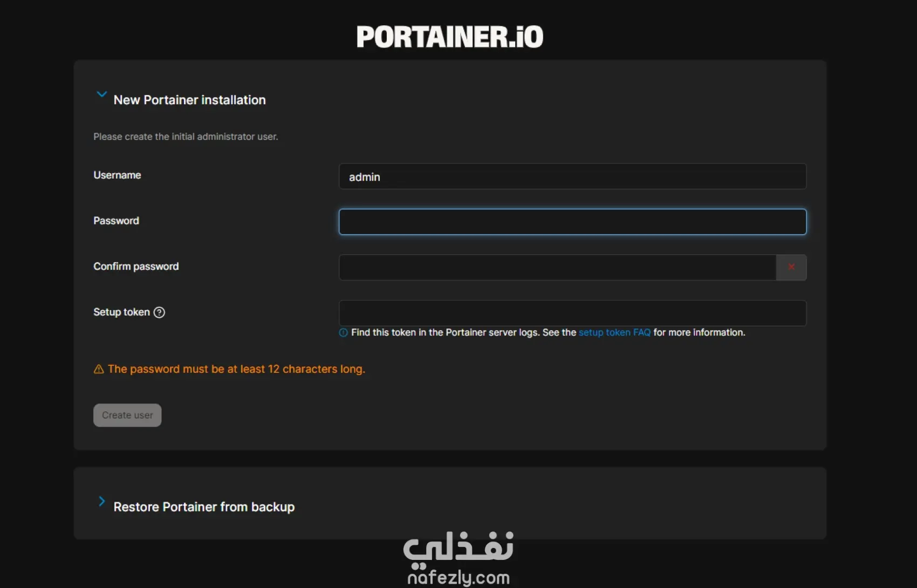
Task: Click the password 12 characters warning text
Action: 236,369
